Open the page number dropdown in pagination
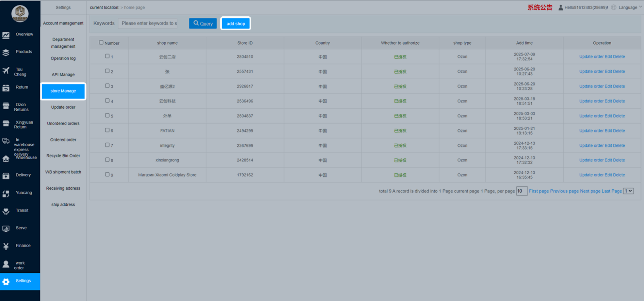This screenshot has height=301, width=644. point(628,191)
